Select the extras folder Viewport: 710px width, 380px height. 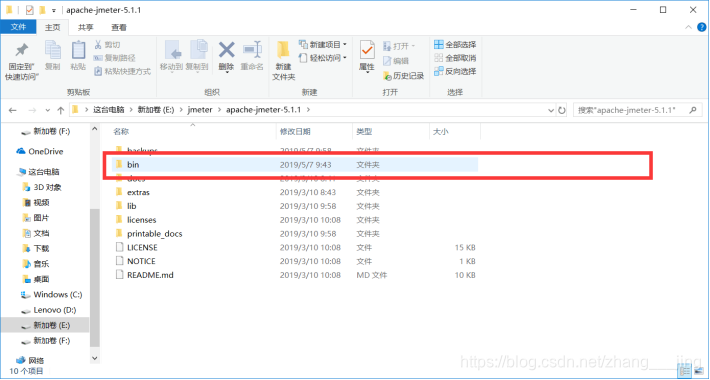tap(295, 192)
